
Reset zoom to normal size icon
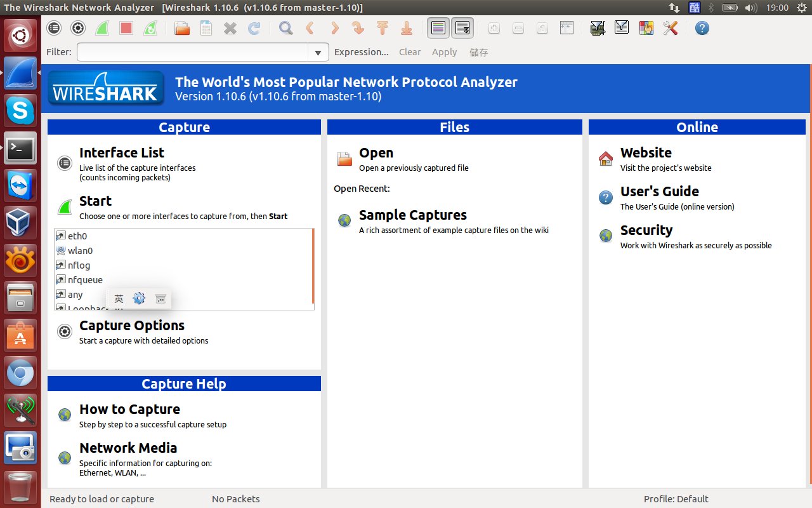click(x=542, y=28)
